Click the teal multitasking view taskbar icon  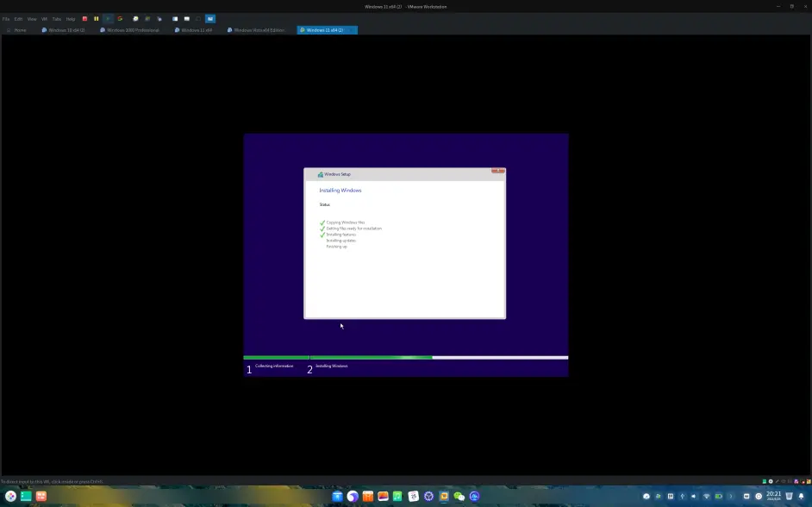26,496
